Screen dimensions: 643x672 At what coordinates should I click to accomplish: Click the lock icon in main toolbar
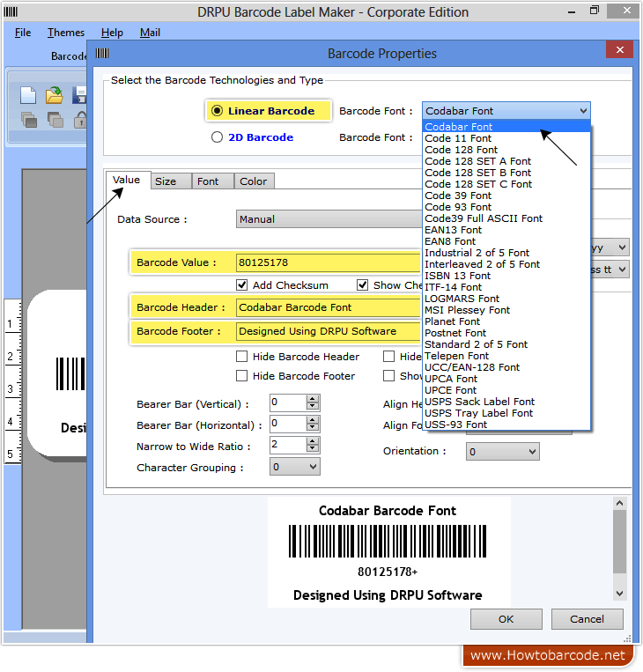pos(80,120)
